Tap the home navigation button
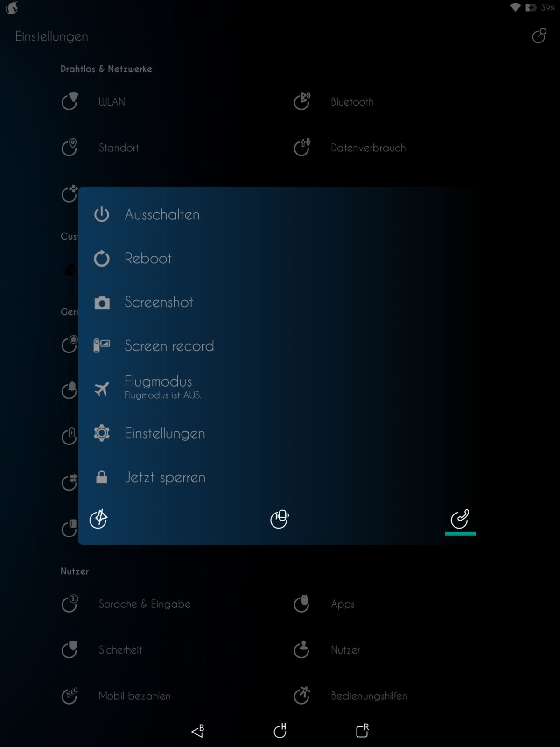 point(280,731)
